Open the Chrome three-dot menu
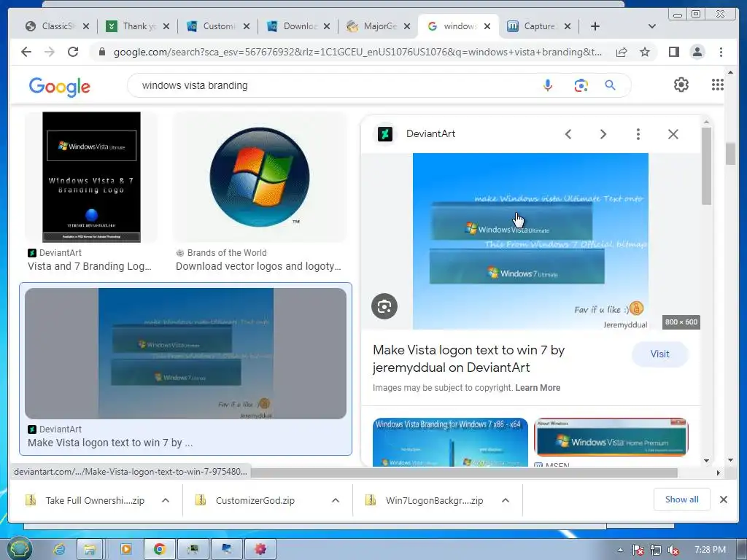747x560 pixels. click(721, 52)
